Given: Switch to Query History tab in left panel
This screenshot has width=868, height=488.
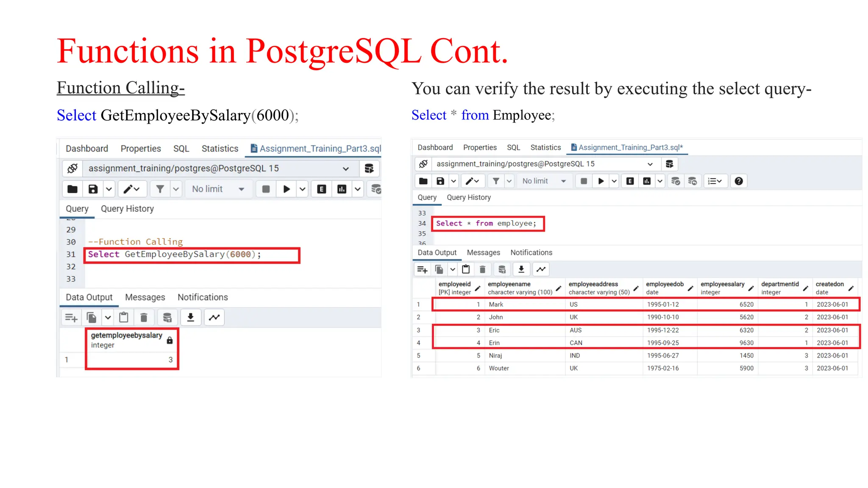Looking at the screenshot, I should point(127,209).
